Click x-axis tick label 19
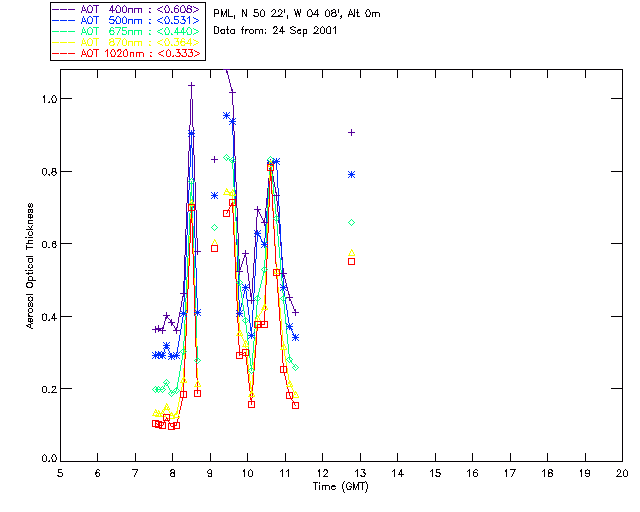The width and height of the screenshot is (640, 512). (585, 473)
